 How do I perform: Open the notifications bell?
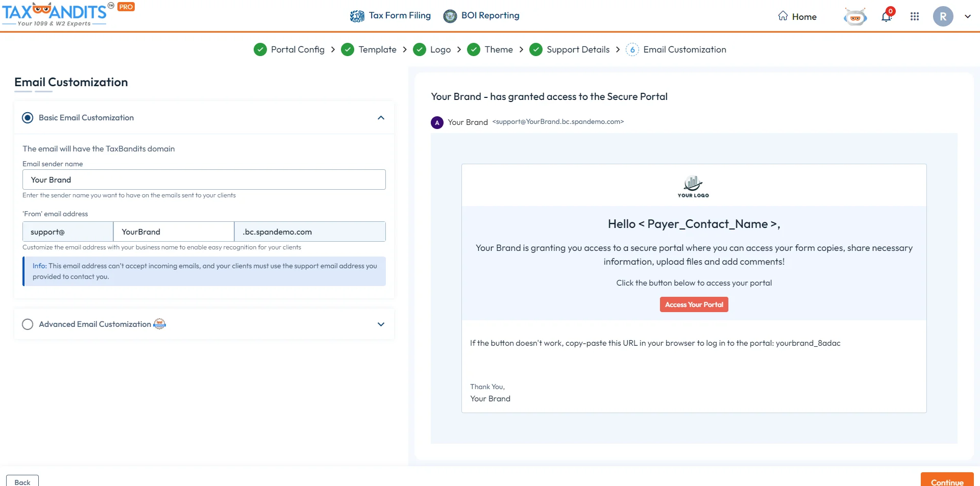[887, 17]
